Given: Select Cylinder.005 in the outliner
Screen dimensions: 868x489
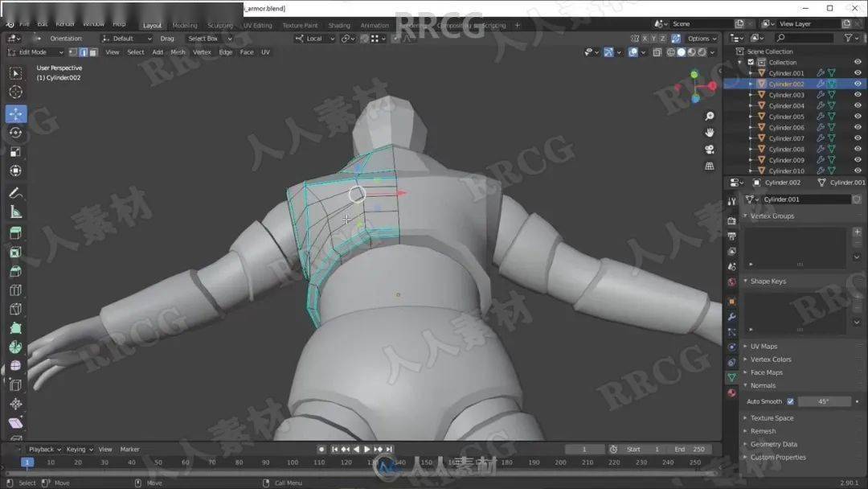Looking at the screenshot, I should click(786, 117).
